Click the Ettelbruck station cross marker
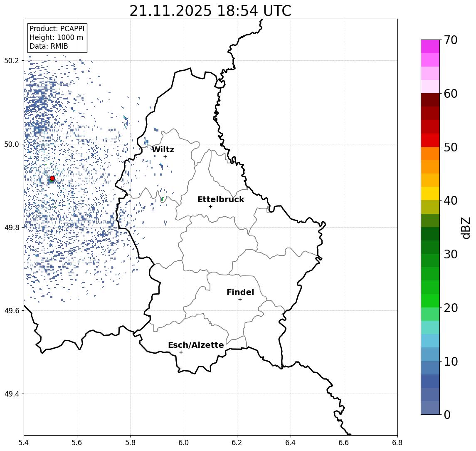This screenshot has width=476, height=451. (x=210, y=207)
